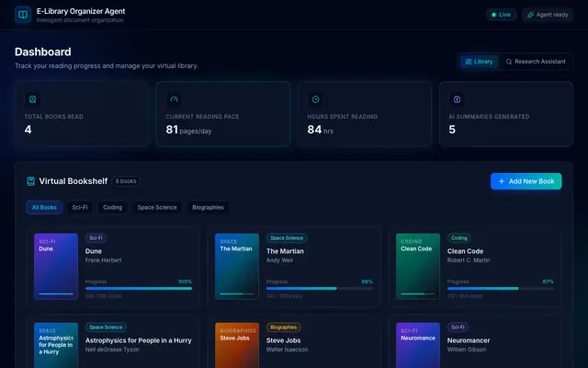Open the Neuromancer book cover
The height and width of the screenshot is (368, 588).
(418, 346)
